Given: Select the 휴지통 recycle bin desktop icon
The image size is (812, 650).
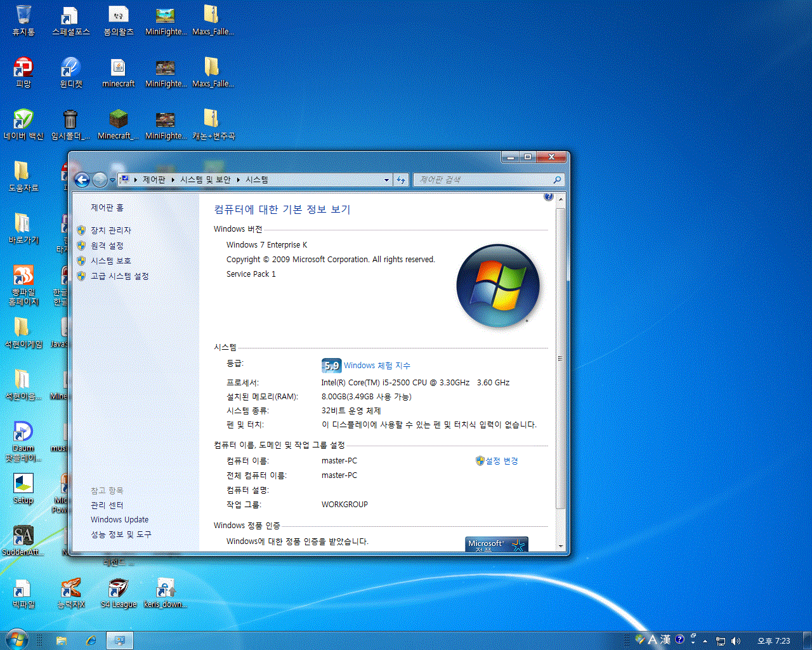Looking at the screenshot, I should click(23, 20).
